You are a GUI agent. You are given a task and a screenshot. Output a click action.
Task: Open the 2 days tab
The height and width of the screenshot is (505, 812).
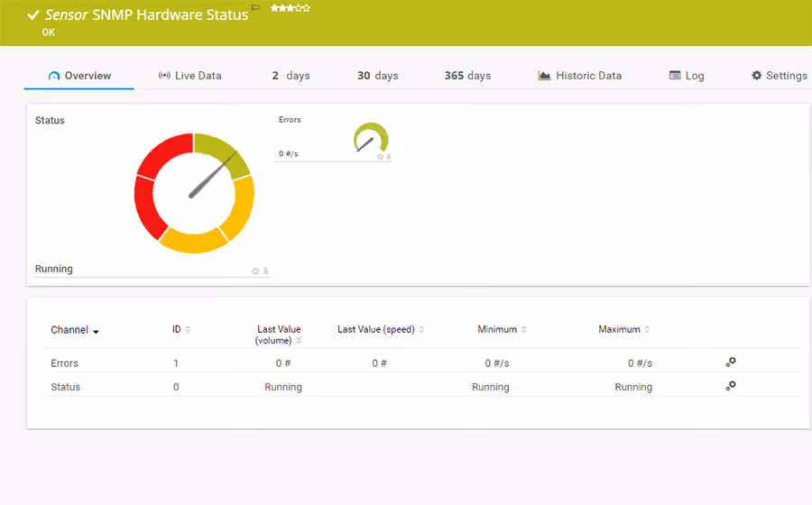tap(291, 76)
